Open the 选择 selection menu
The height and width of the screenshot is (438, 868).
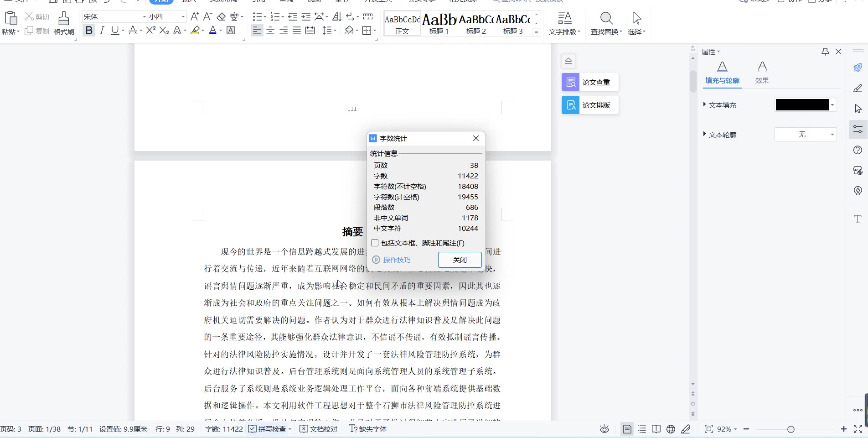tap(636, 24)
